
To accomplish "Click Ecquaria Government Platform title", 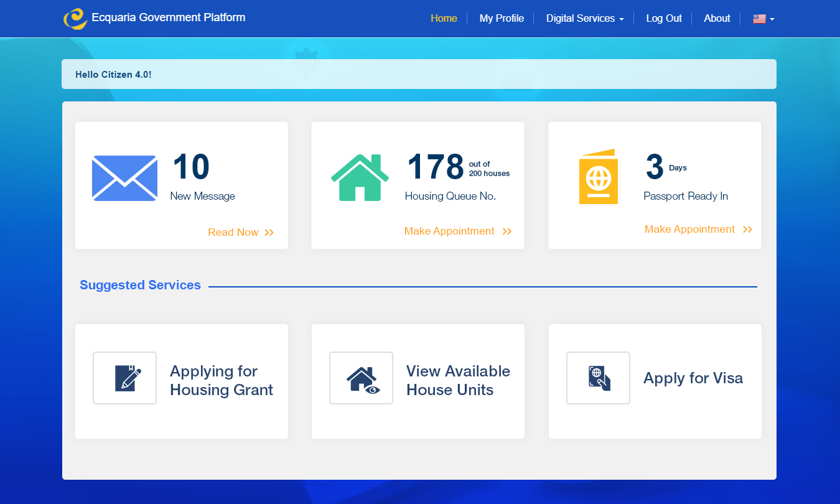I will click(169, 17).
